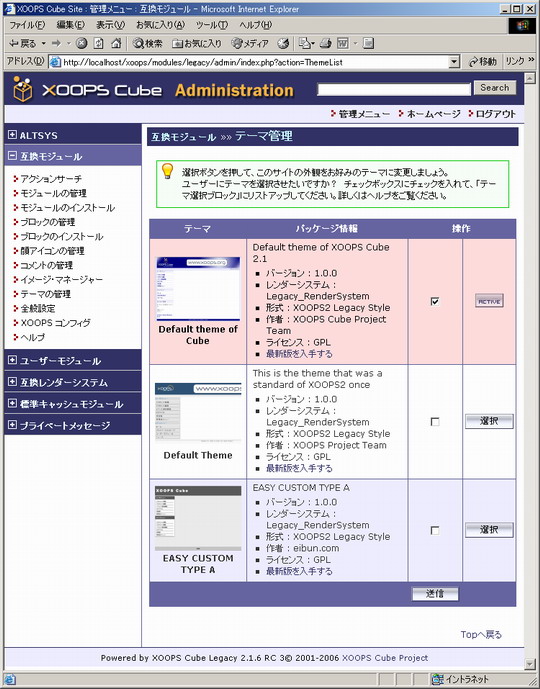Open the ツール(T) menu
This screenshot has width=540, height=689.
(212, 25)
